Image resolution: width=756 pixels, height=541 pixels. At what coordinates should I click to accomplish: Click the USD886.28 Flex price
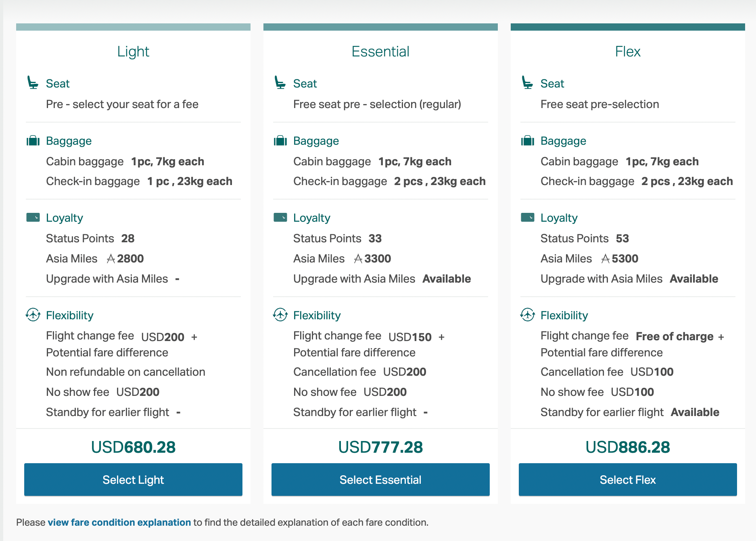click(627, 447)
